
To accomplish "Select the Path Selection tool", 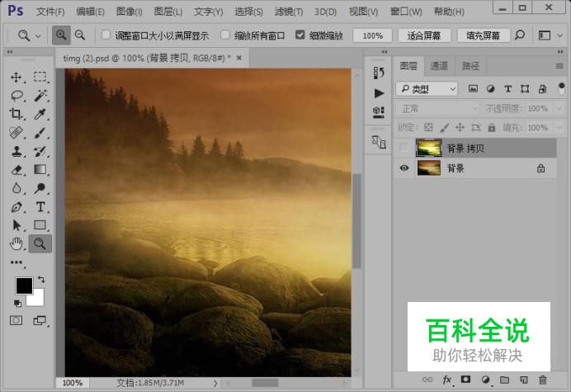I will pos(16,225).
